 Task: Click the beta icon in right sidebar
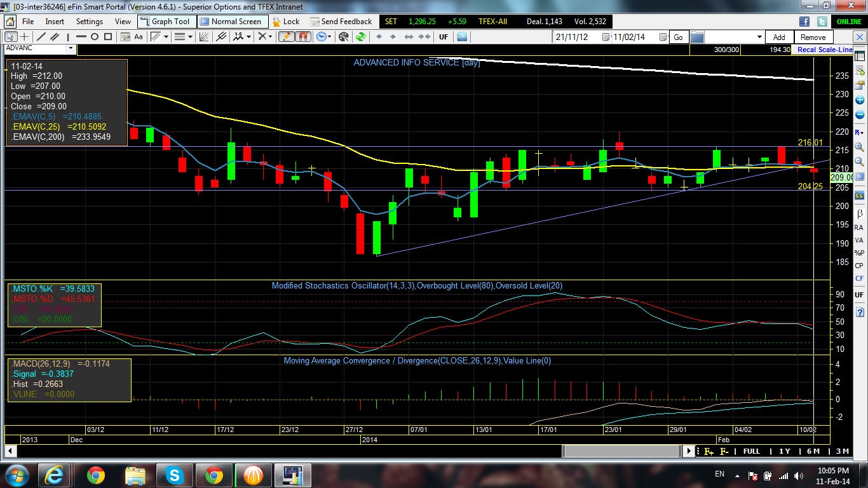[x=860, y=213]
